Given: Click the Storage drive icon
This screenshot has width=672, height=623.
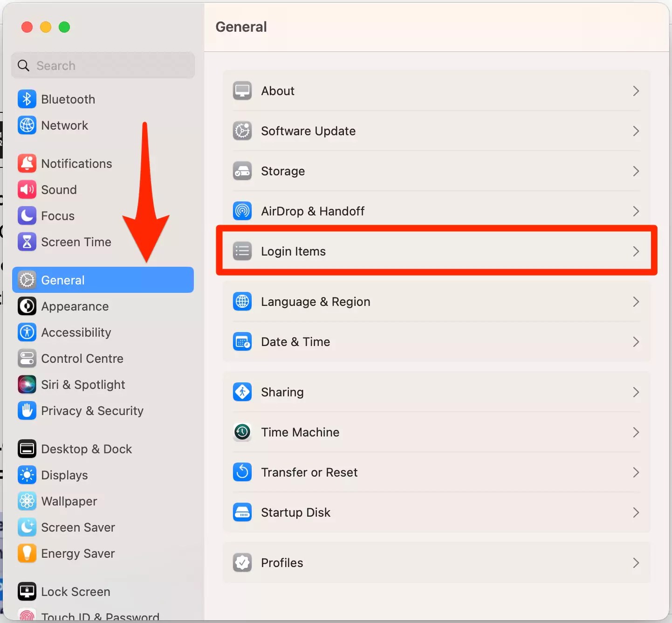Looking at the screenshot, I should tap(242, 171).
